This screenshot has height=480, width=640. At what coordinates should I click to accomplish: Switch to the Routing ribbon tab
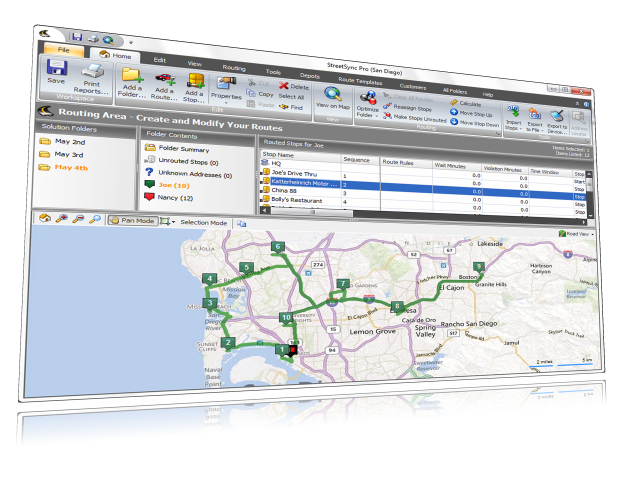coord(233,67)
